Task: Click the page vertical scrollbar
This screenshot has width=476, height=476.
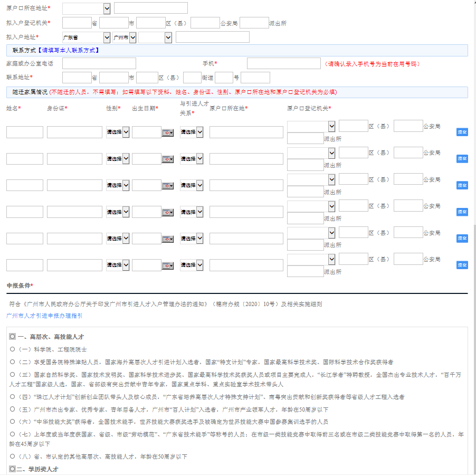Action: coord(475,349)
